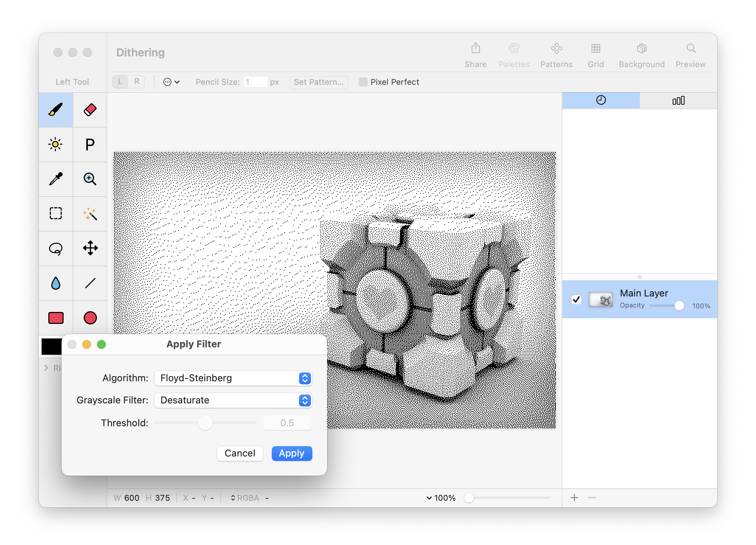Select the Line drawing tool
Viewport: 756px width, 545px height.
click(x=90, y=283)
